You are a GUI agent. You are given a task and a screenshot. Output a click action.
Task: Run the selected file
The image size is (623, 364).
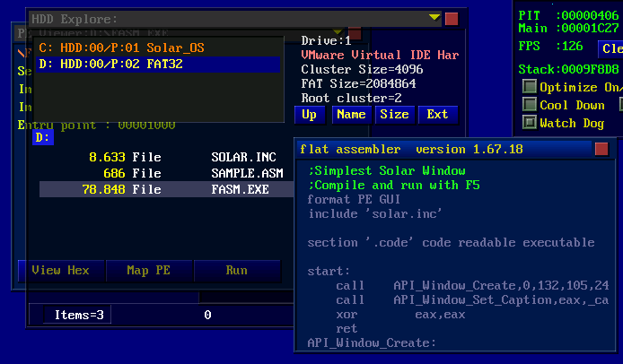tap(236, 270)
